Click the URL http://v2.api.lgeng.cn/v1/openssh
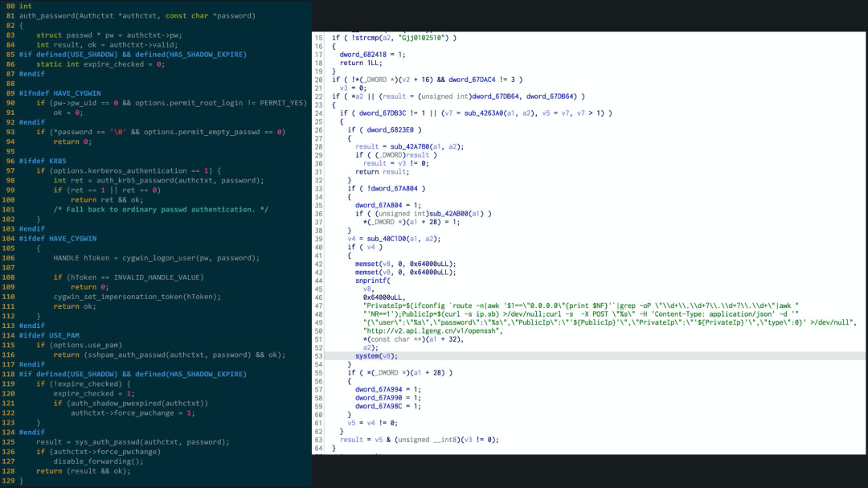This screenshot has width=868, height=488. pyautogui.click(x=433, y=331)
